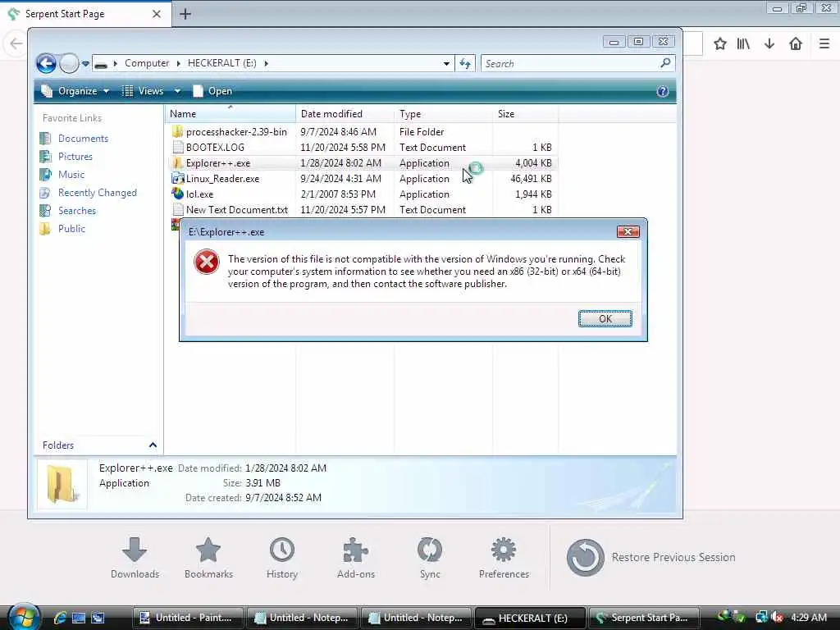Click Restore Previous Session
The width and height of the screenshot is (840, 630).
click(651, 557)
